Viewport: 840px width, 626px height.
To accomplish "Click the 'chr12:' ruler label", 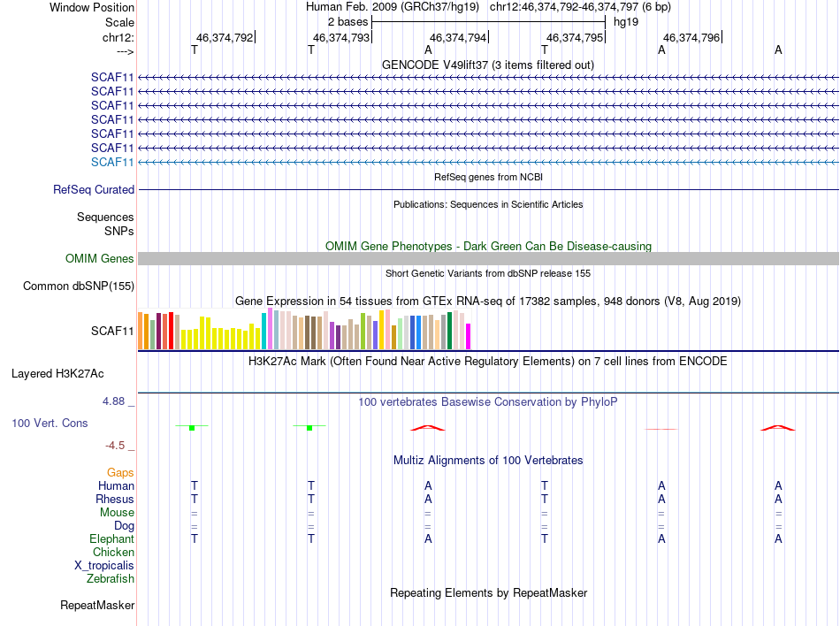I will pos(118,37).
